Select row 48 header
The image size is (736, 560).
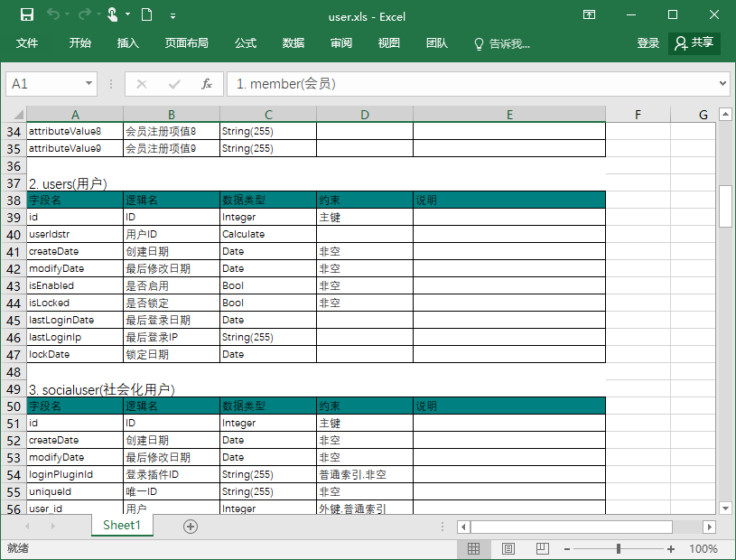[x=14, y=372]
